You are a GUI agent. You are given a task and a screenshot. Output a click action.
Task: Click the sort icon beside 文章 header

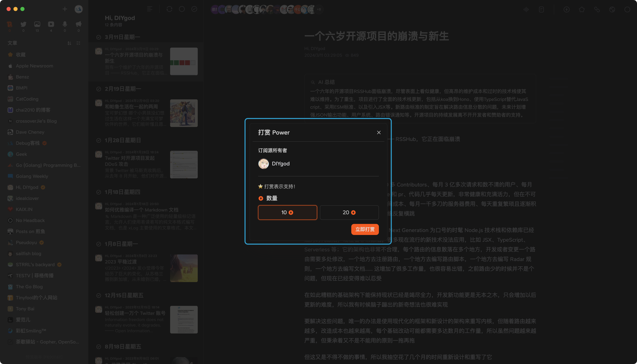69,43
